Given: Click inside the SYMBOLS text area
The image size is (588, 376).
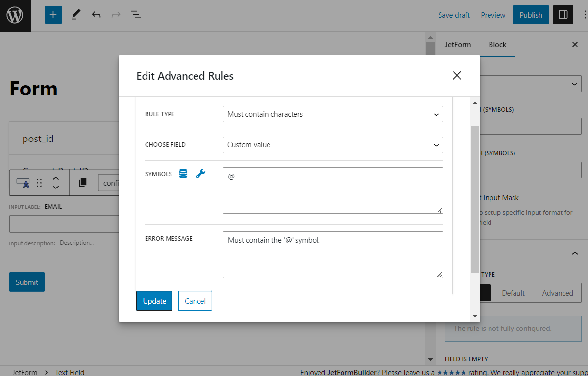Looking at the screenshot, I should 333,190.
